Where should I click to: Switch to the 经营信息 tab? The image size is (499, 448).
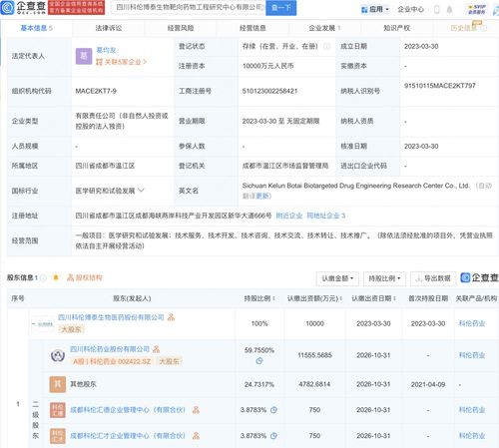(252, 28)
